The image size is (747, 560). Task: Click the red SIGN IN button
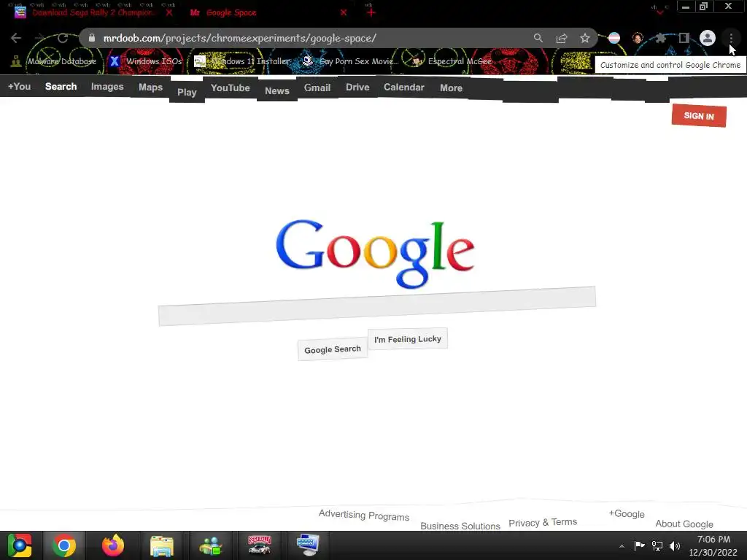(699, 116)
